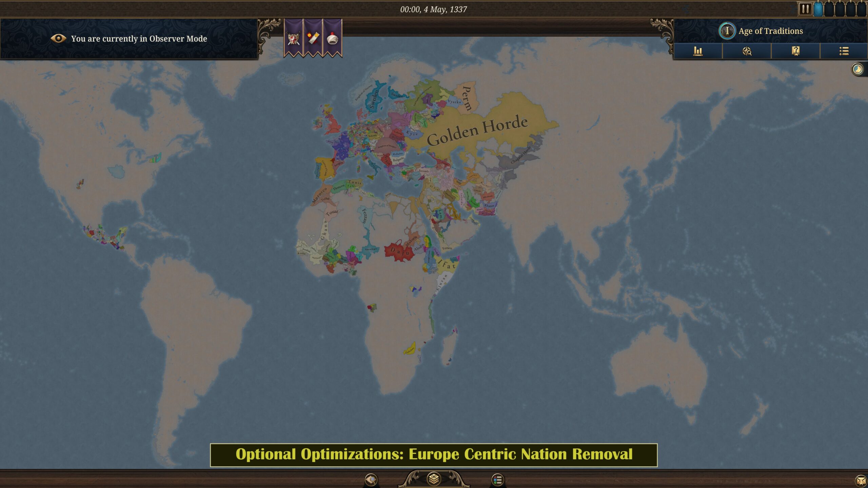The height and width of the screenshot is (488, 868).
Task: Pause or resume the game clock
Action: click(x=805, y=9)
